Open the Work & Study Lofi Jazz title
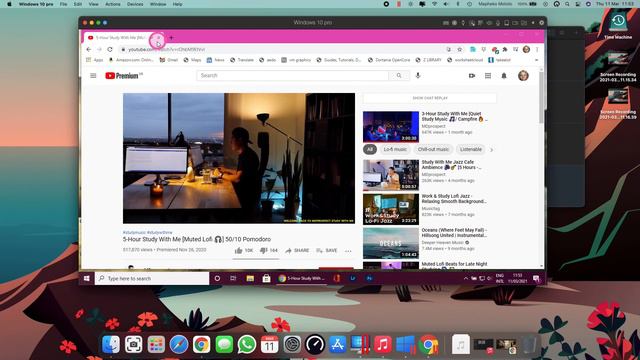Viewport: 640px width, 360px height. 453,199
